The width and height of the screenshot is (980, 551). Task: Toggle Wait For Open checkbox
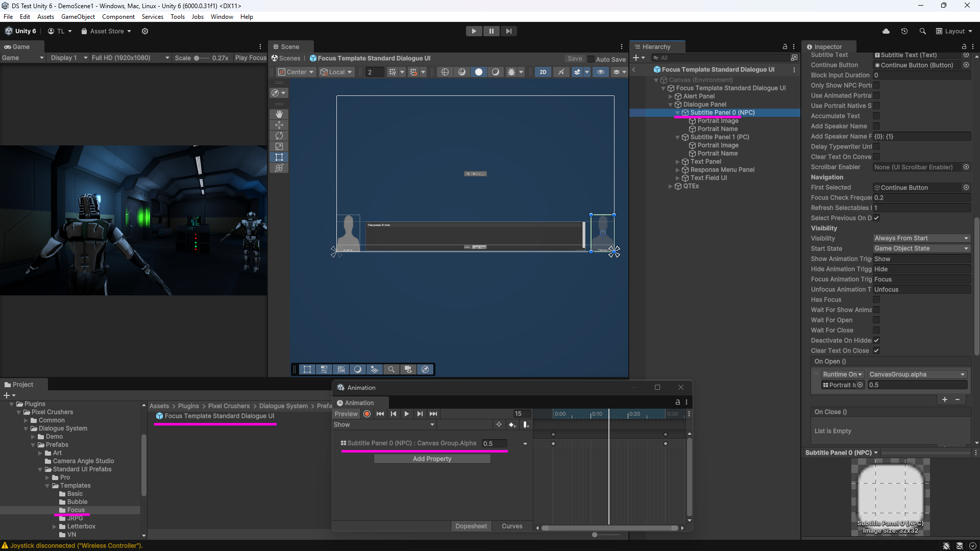coord(876,320)
